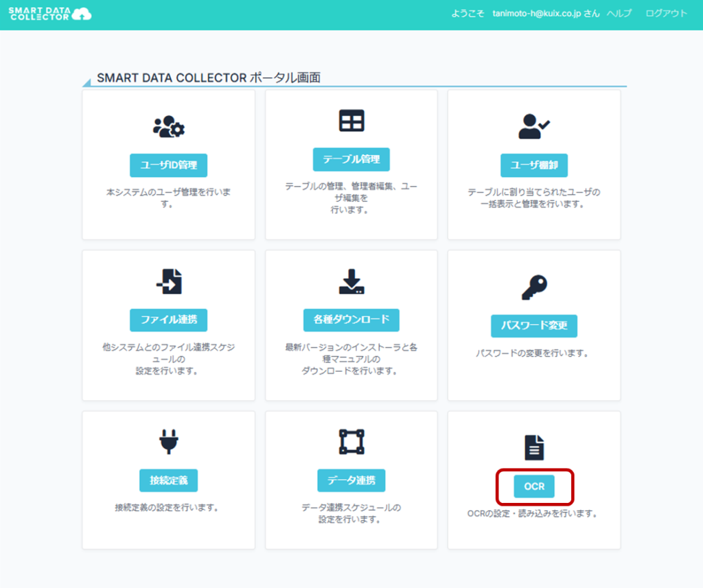The height and width of the screenshot is (588, 703).
Task: Open データ連携 button
Action: point(351,480)
